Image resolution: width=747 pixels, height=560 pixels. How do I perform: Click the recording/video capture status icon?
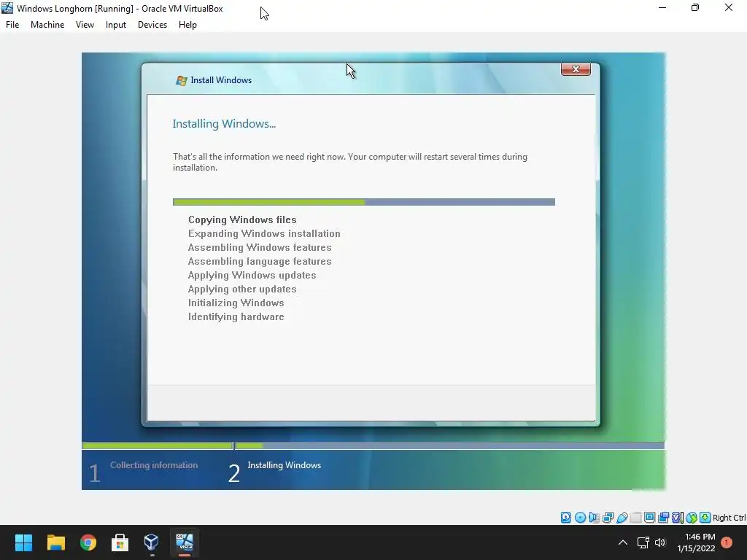tap(663, 517)
